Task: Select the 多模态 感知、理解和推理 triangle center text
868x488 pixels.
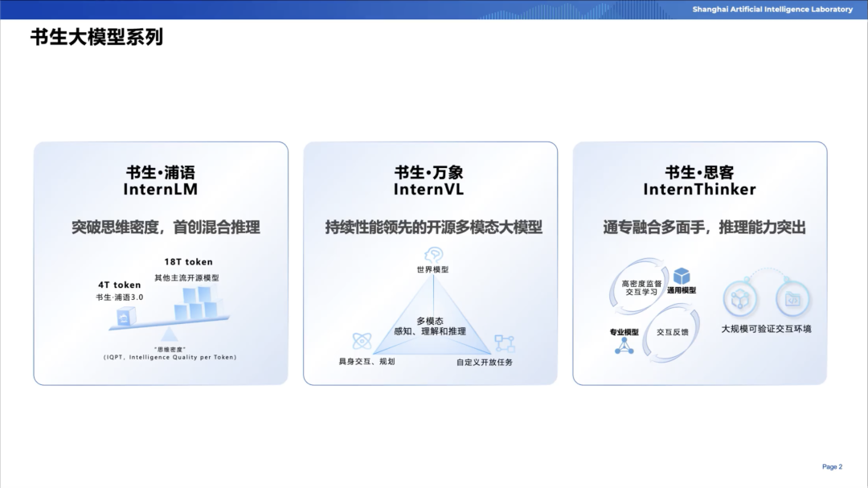Action: pyautogui.click(x=430, y=326)
